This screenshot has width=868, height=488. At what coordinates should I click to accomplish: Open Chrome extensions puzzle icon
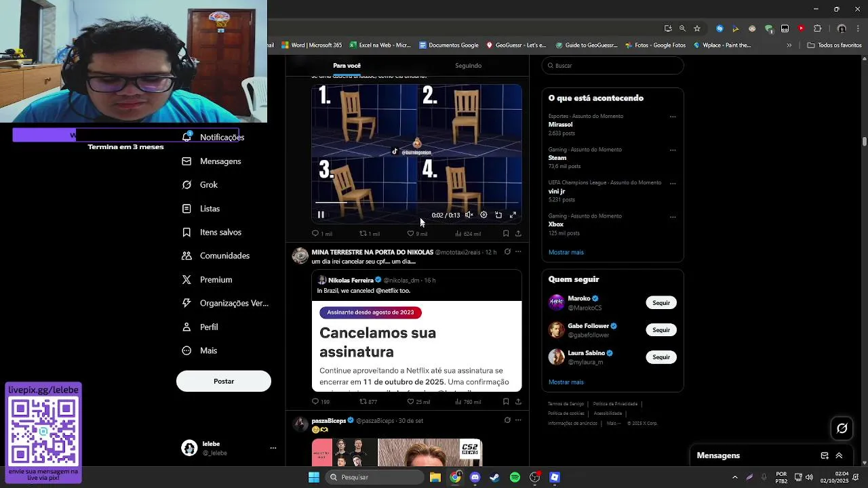817,28
